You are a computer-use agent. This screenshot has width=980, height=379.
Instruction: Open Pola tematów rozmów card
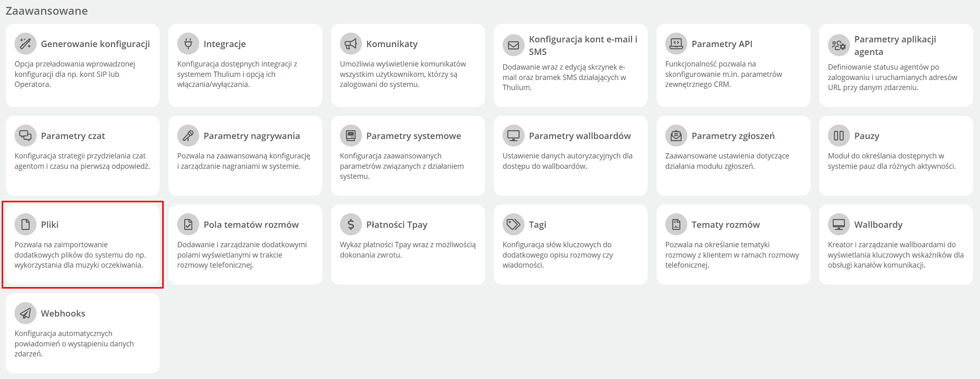click(x=245, y=245)
